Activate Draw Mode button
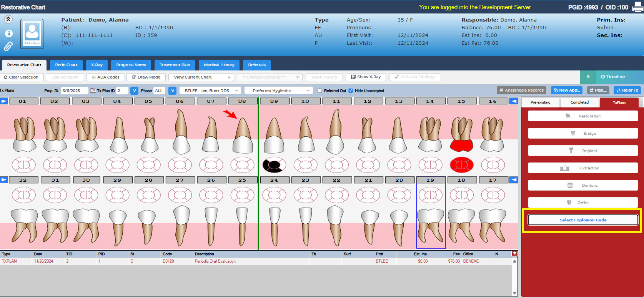Viewport: 644px width, 298px height. 146,77
